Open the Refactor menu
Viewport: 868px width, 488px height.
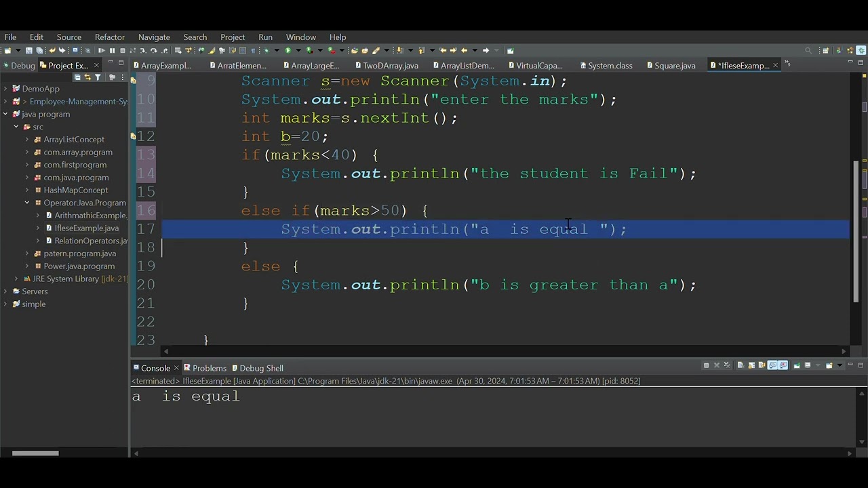click(x=109, y=37)
